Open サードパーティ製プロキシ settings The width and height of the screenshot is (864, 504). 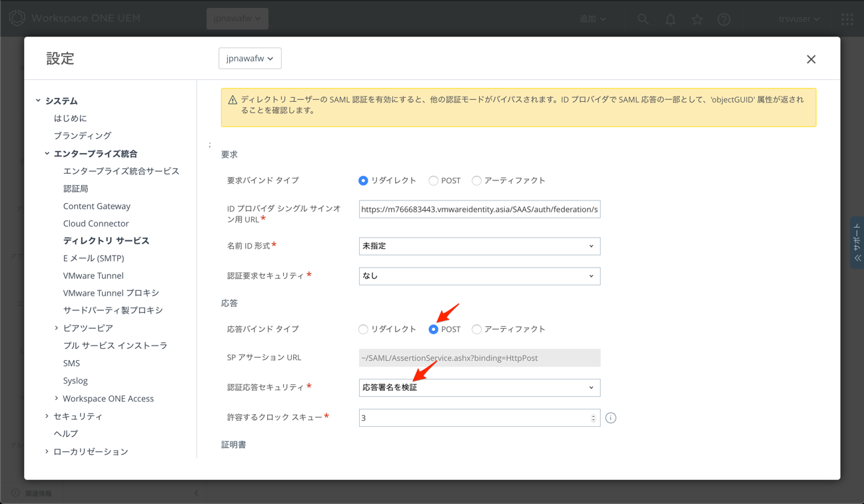pos(113,310)
